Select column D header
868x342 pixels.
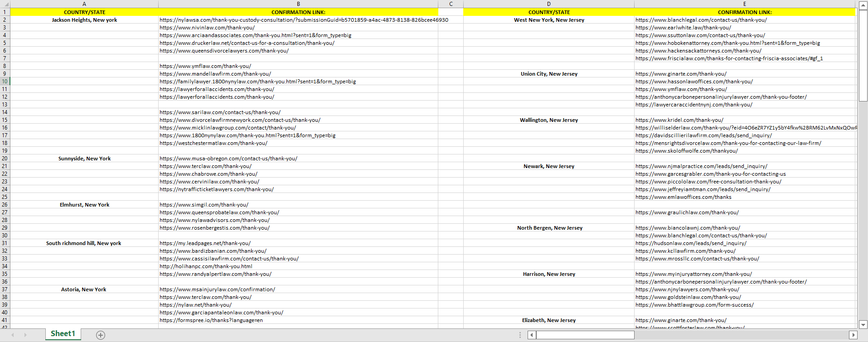pos(549,4)
